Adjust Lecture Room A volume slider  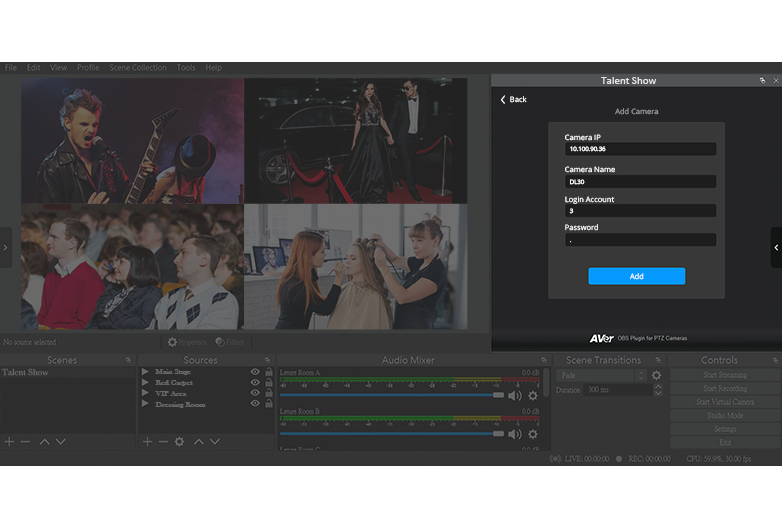coord(498,395)
